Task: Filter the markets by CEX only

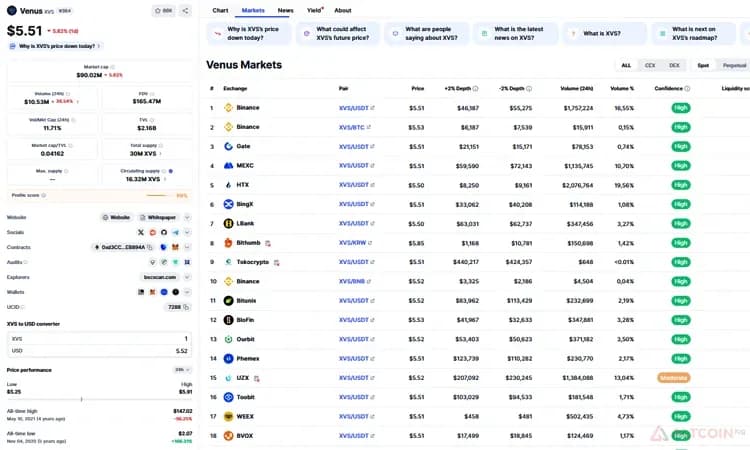Action: click(x=650, y=66)
